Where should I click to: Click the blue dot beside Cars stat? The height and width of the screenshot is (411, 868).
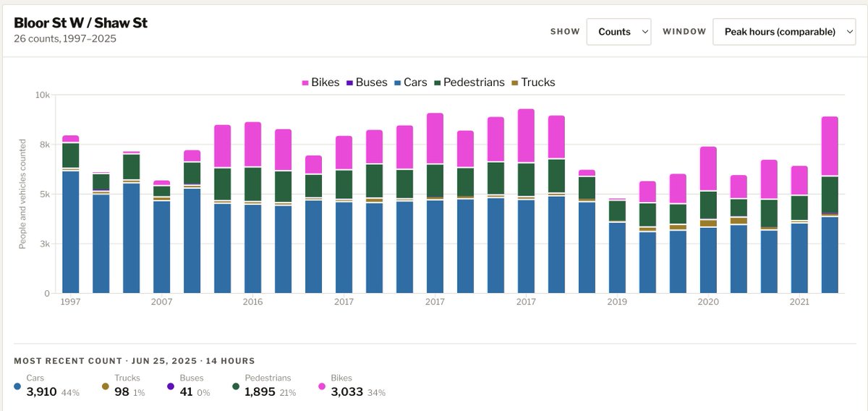[x=17, y=386]
